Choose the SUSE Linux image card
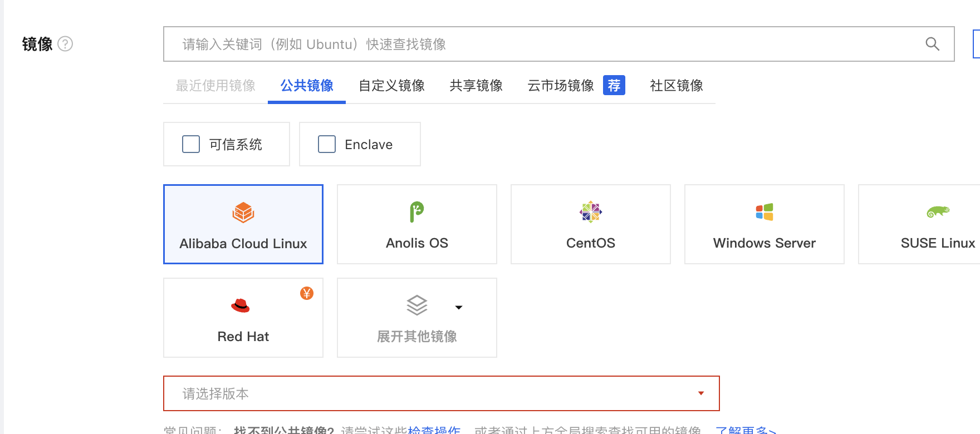Image resolution: width=980 pixels, height=434 pixels. [x=919, y=224]
